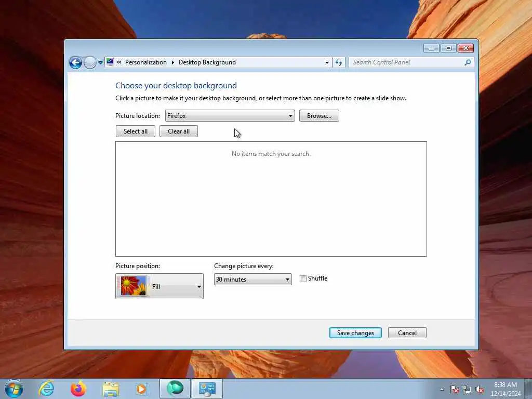Open Action Center flag icon
This screenshot has height=399, width=532.
click(454, 389)
